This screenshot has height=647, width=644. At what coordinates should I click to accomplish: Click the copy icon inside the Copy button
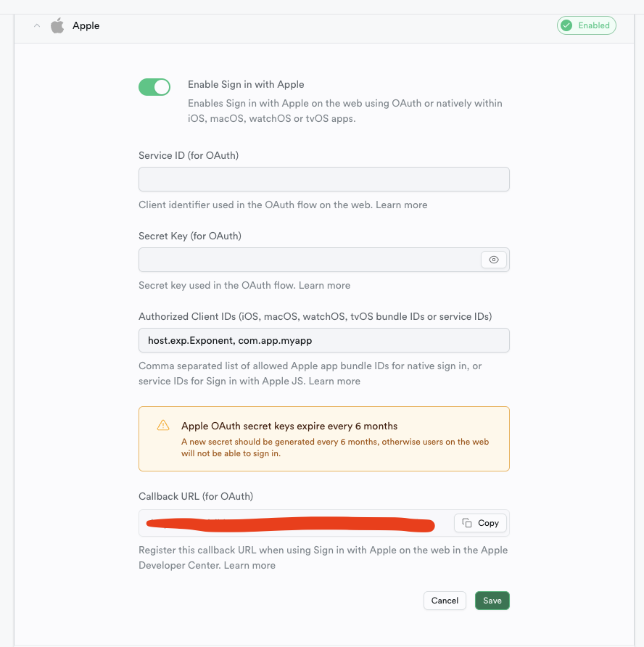click(x=468, y=522)
